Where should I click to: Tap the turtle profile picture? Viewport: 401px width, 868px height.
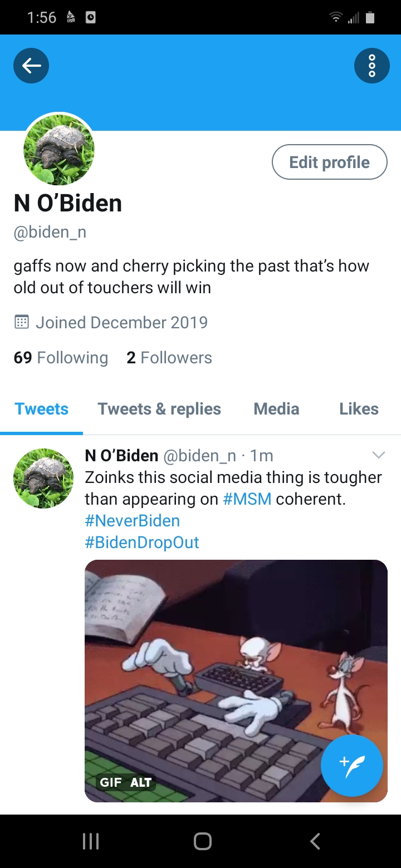(59, 149)
